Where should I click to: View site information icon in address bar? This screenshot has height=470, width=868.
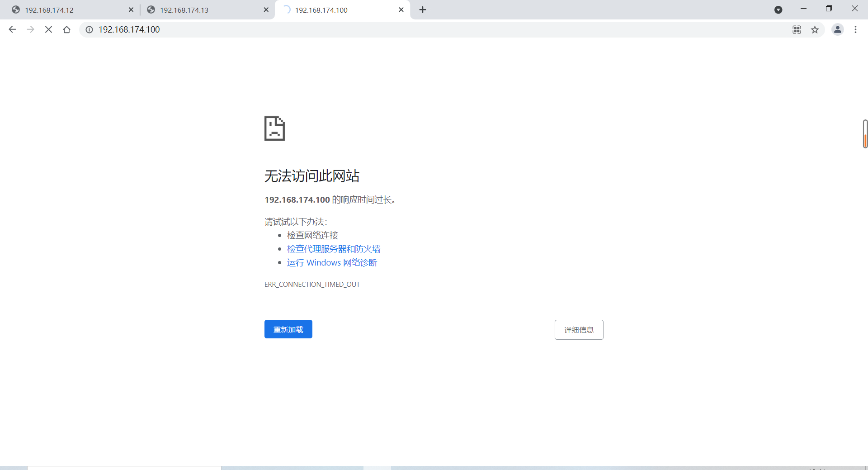tap(90, 29)
